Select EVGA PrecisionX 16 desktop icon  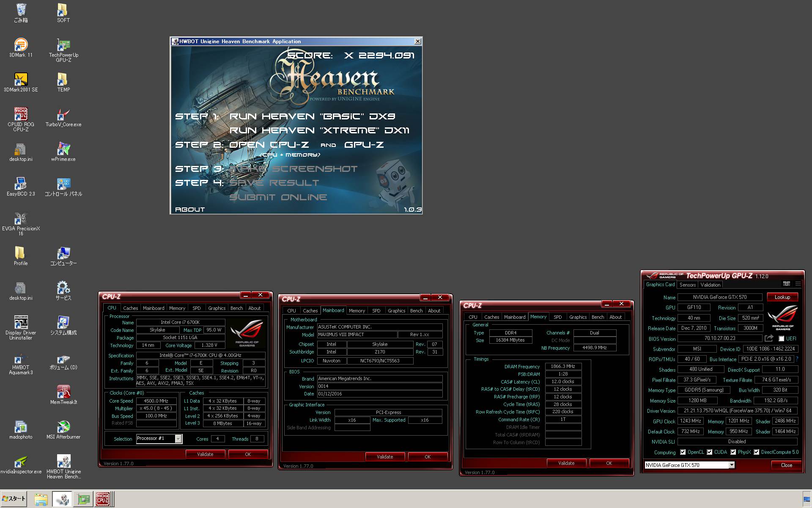(x=21, y=224)
